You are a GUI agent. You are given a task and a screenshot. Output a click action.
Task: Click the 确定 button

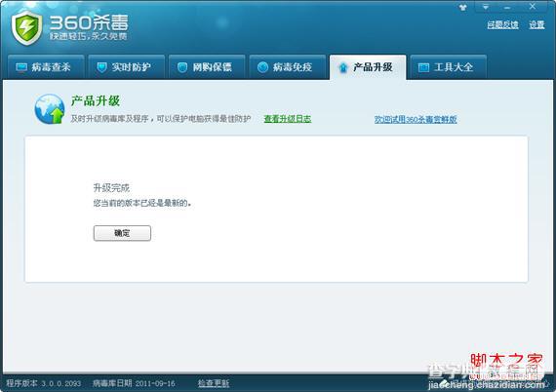pyautogui.click(x=122, y=233)
